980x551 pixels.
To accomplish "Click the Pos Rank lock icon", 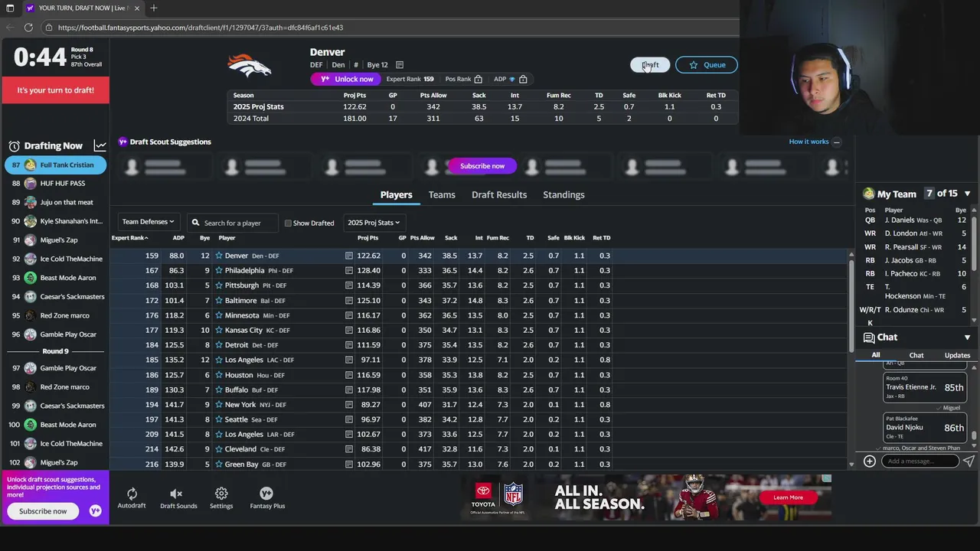I will (x=478, y=80).
